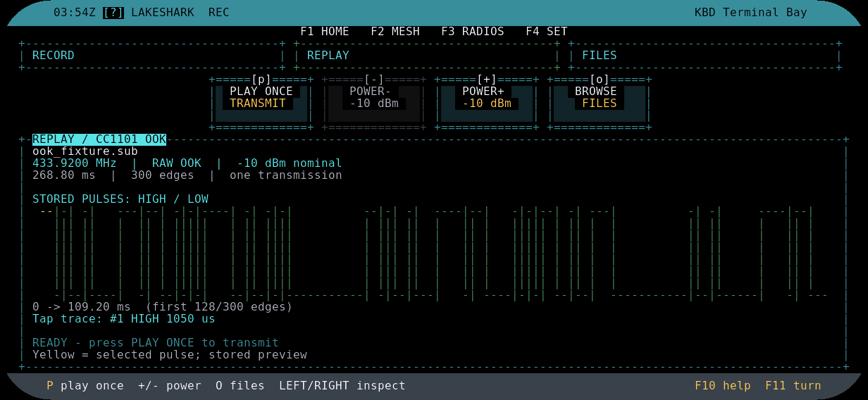Viewport: 868px width, 400px height.
Task: Open F4 SET settings
Action: point(547,32)
